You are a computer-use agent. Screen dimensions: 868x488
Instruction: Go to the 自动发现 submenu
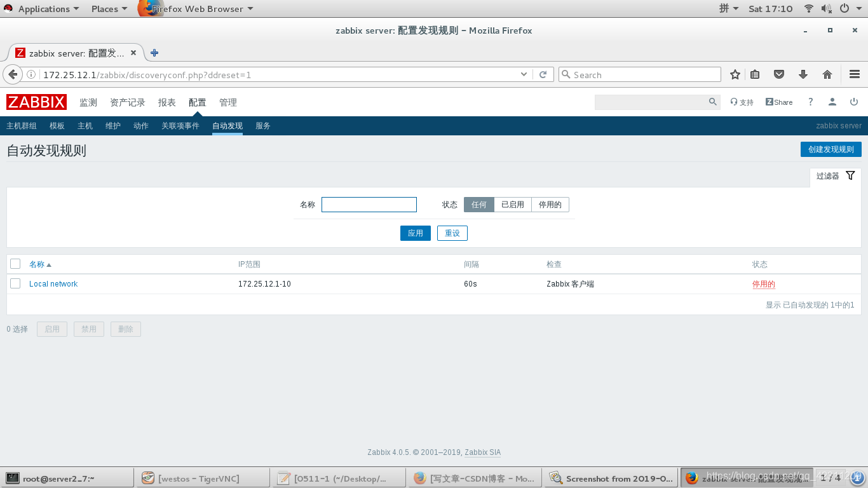click(227, 126)
